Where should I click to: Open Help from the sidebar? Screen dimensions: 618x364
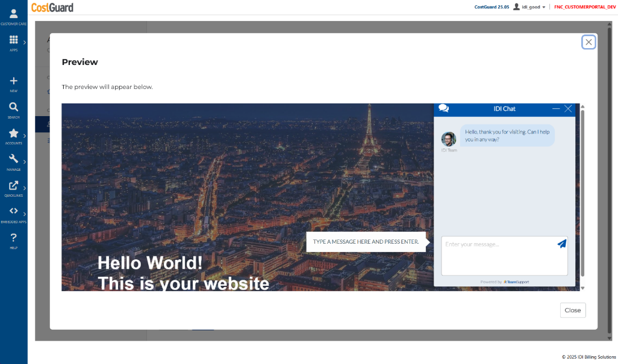point(13,237)
